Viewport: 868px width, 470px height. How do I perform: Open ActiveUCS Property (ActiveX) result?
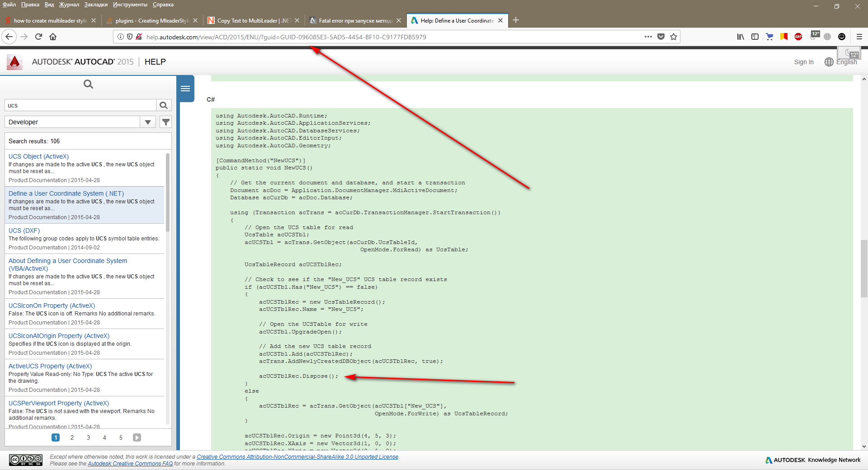click(50, 366)
